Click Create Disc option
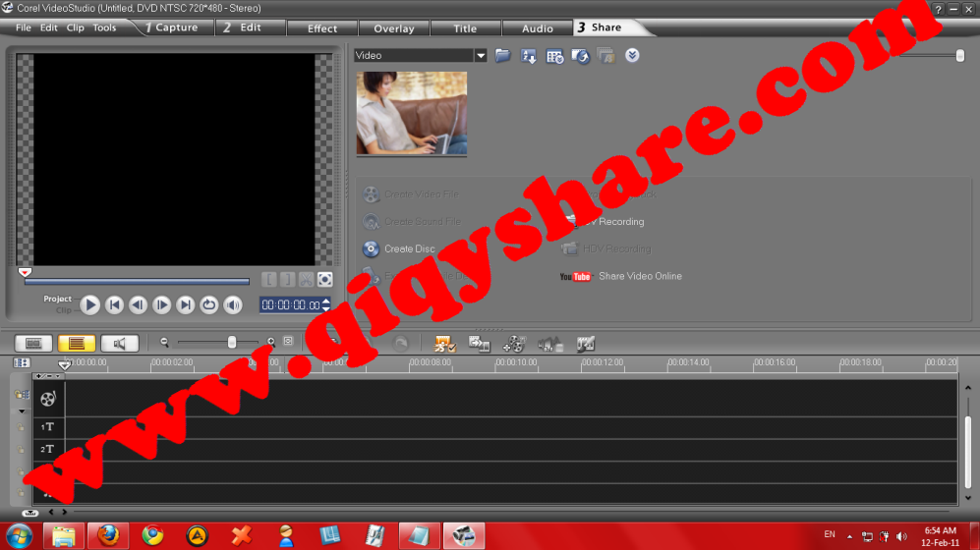The width and height of the screenshot is (980, 550). (399, 248)
